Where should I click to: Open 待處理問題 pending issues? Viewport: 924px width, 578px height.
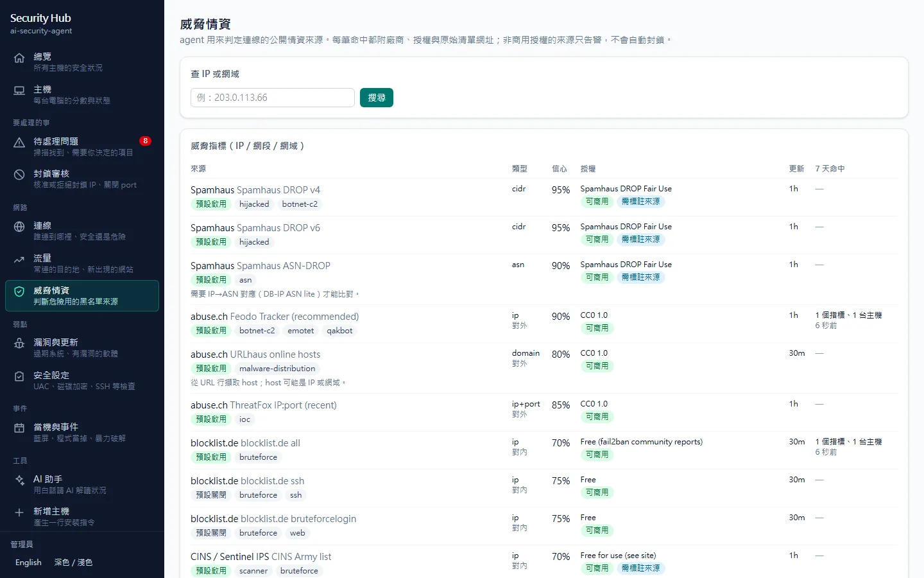[82, 146]
